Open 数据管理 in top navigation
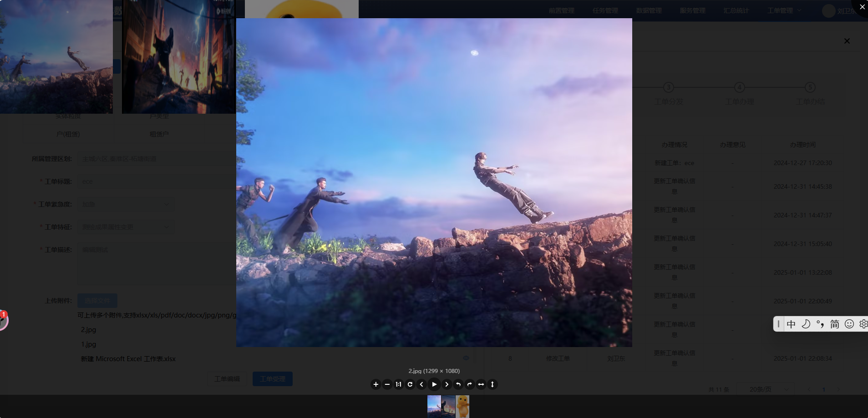The height and width of the screenshot is (418, 868). point(649,10)
